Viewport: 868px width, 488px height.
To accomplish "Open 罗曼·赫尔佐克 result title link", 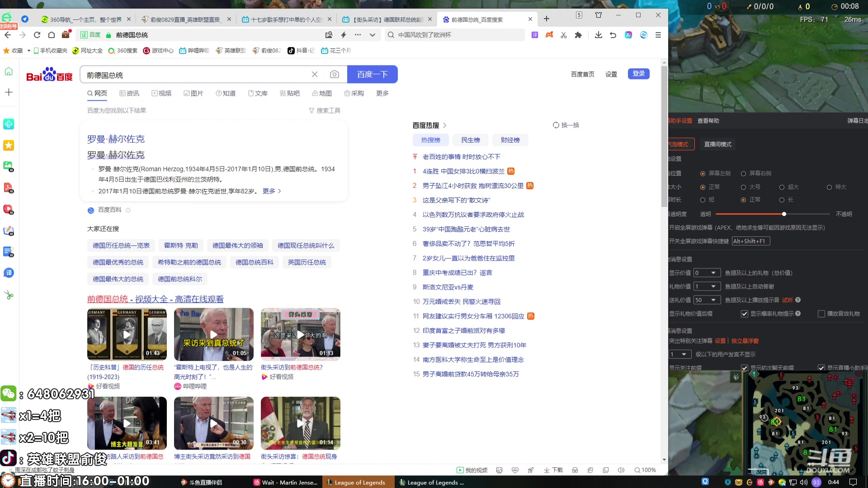I will (x=116, y=139).
